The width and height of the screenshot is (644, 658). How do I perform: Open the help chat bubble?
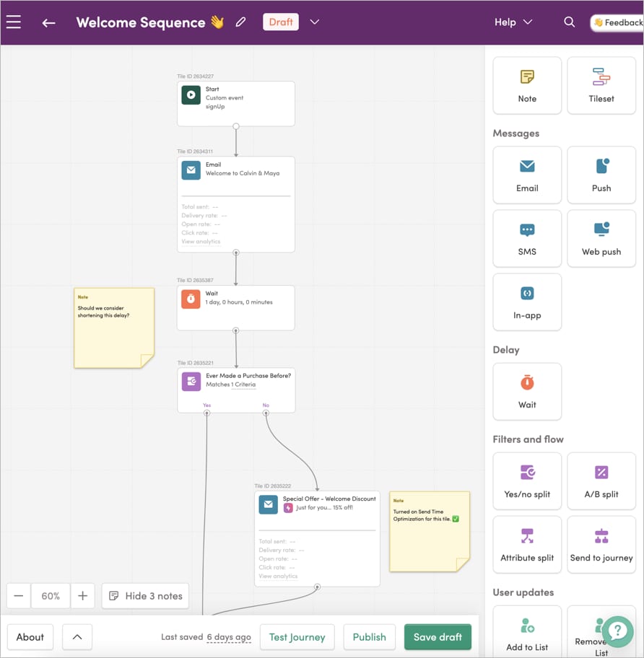click(617, 631)
